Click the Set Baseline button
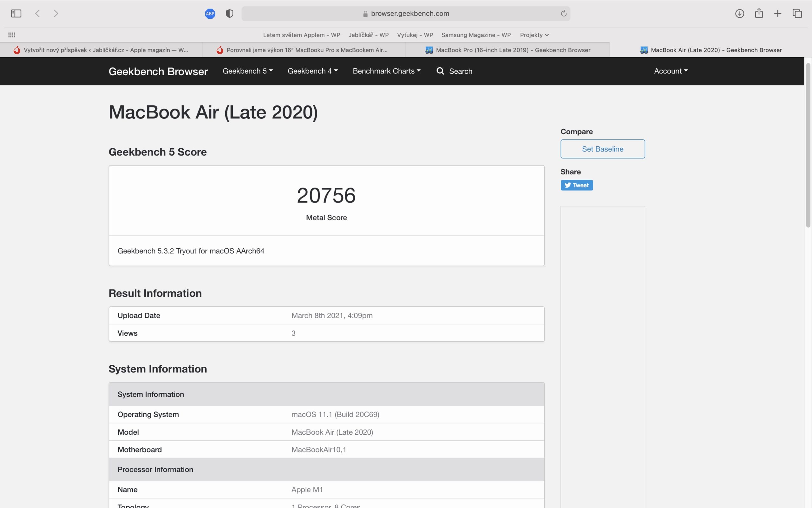 click(603, 149)
